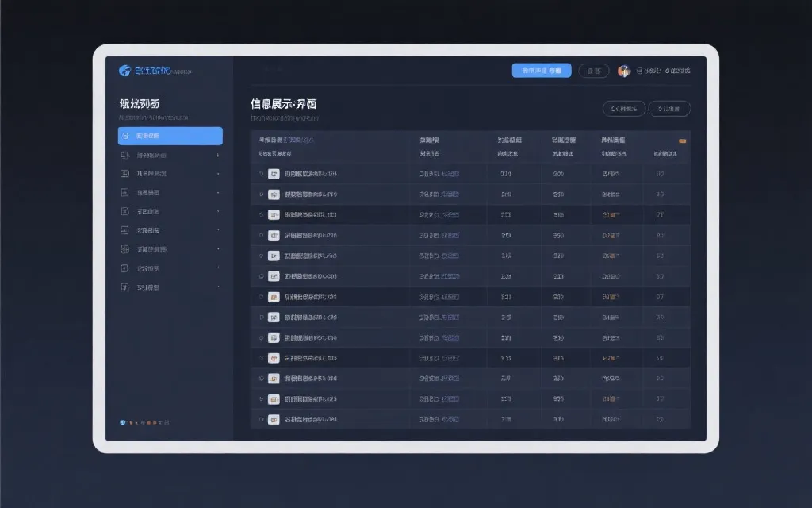
Task: Click the first row's blue link in second column
Action: tap(439, 174)
